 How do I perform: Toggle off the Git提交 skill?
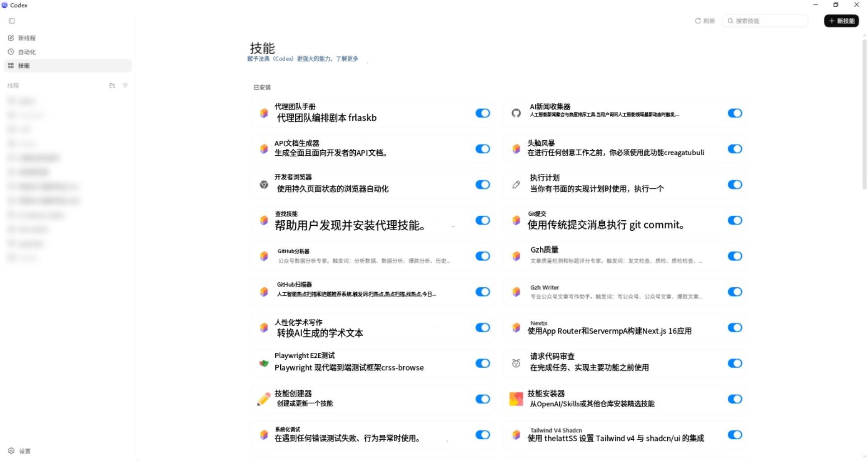[x=735, y=220]
